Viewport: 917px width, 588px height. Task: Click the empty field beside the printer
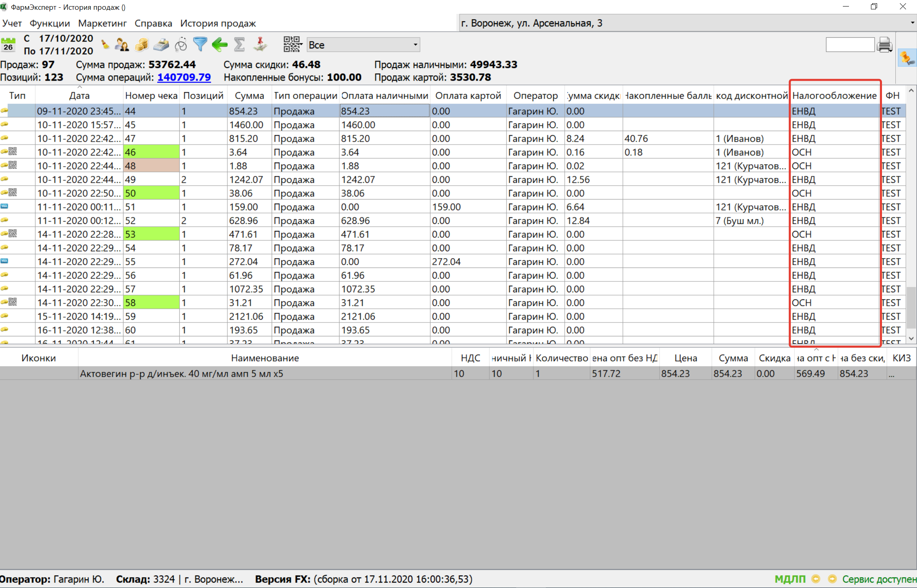pyautogui.click(x=850, y=45)
